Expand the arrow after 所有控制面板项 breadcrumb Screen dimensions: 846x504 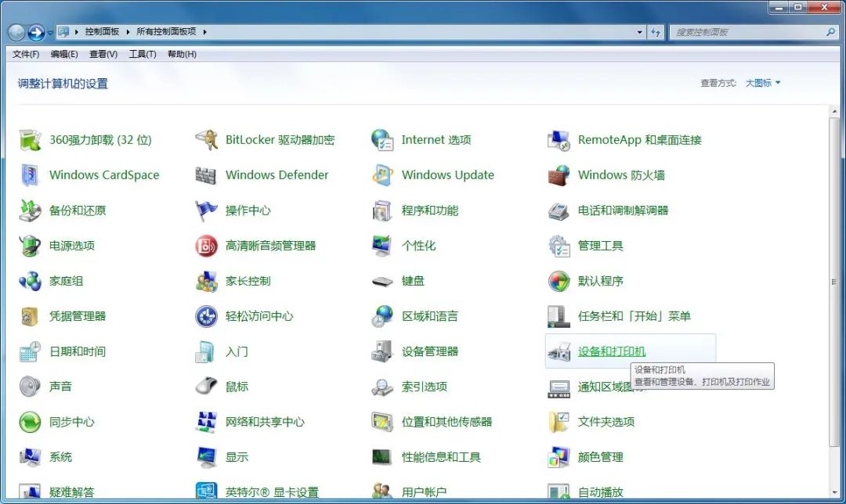(205, 32)
